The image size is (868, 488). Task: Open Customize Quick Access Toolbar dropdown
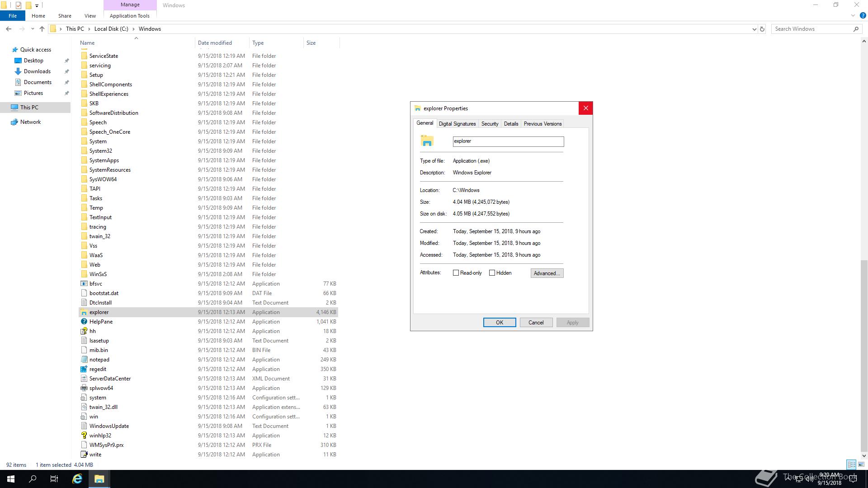(37, 5)
